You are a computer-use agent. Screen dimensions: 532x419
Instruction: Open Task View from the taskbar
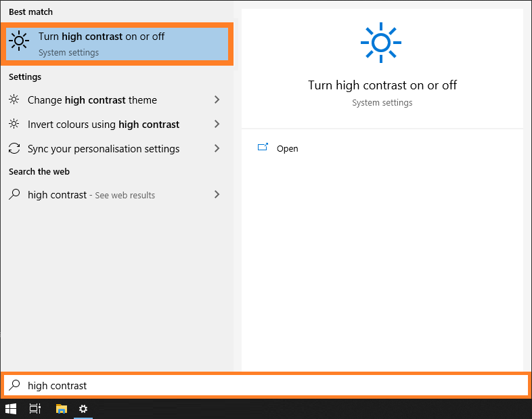click(x=35, y=409)
